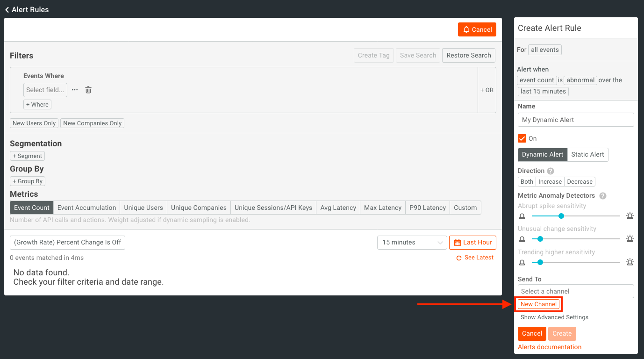This screenshot has width=644, height=359.
Task: Click the Metric Anomaly Detectors help icon
Action: coord(603,196)
